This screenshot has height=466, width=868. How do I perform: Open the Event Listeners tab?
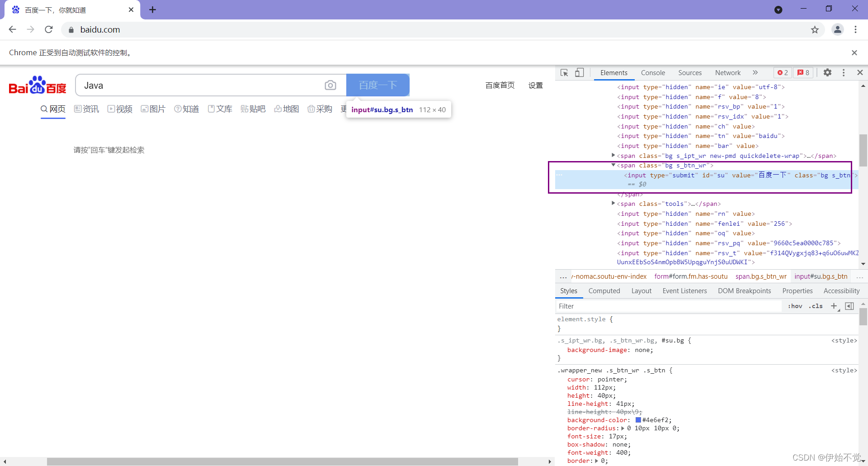[684, 291]
